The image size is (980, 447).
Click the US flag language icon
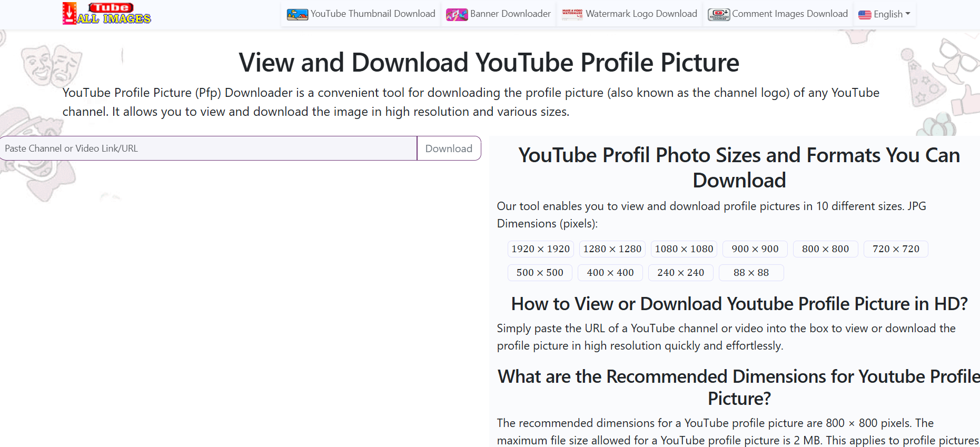point(865,15)
